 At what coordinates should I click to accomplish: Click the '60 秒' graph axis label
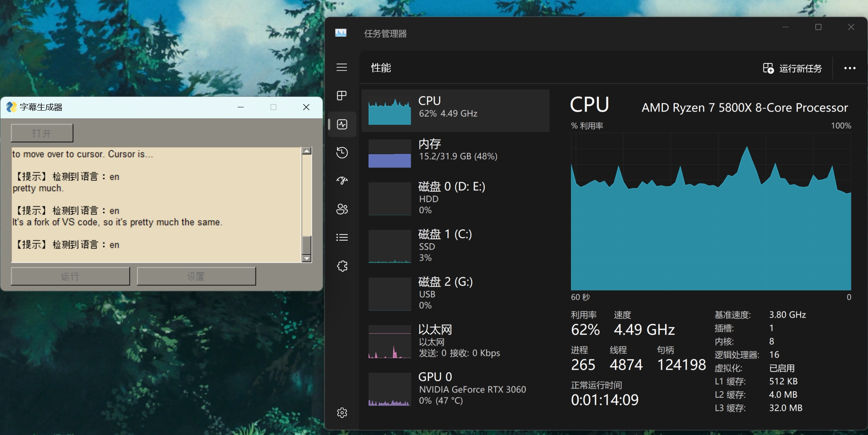coord(581,297)
